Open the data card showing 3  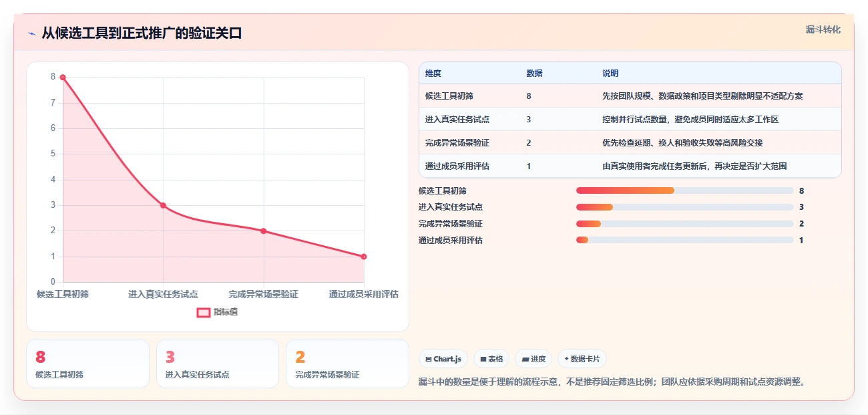point(217,364)
